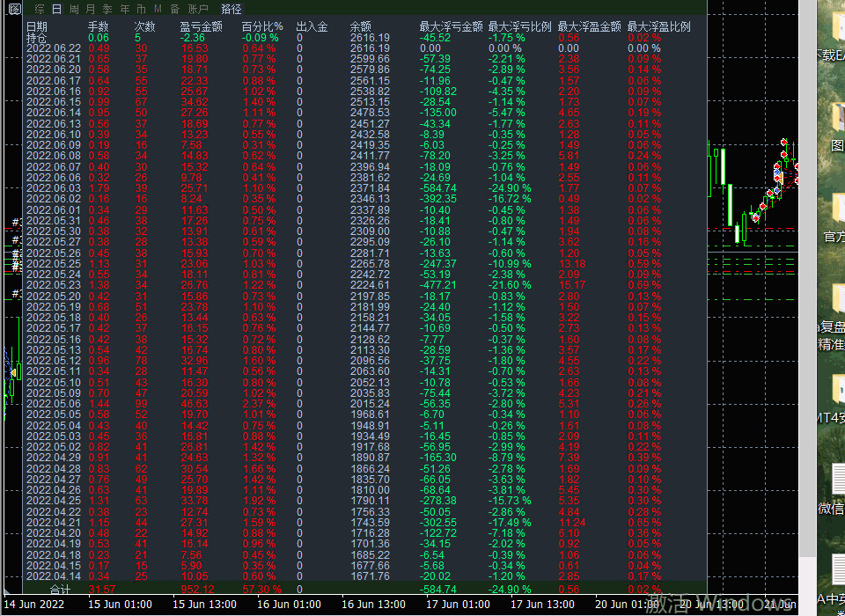This screenshot has height=616, width=845.
Task: Switch to the 周 weekly statistics tab
Action: (x=73, y=9)
